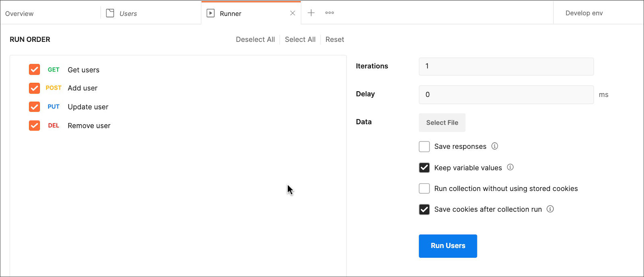Screen dimensions: 644x277
Task: Deselect the POST Add user request
Action: [x=35, y=88]
